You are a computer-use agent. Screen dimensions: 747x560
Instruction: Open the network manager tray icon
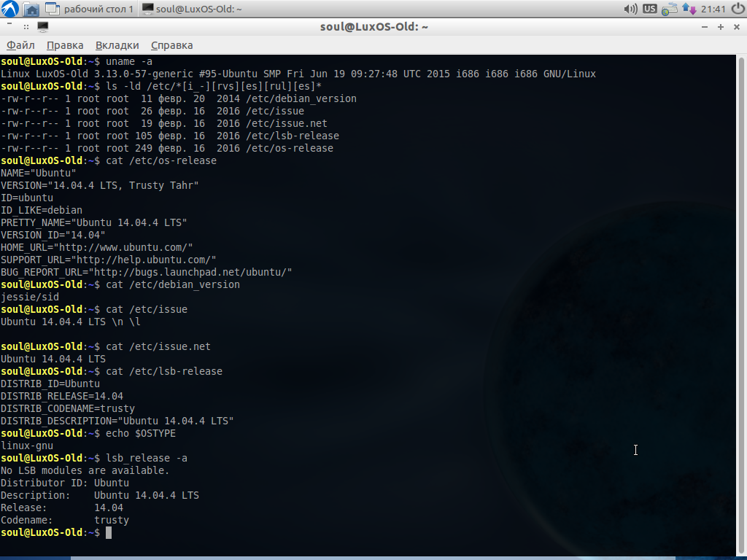(x=669, y=9)
